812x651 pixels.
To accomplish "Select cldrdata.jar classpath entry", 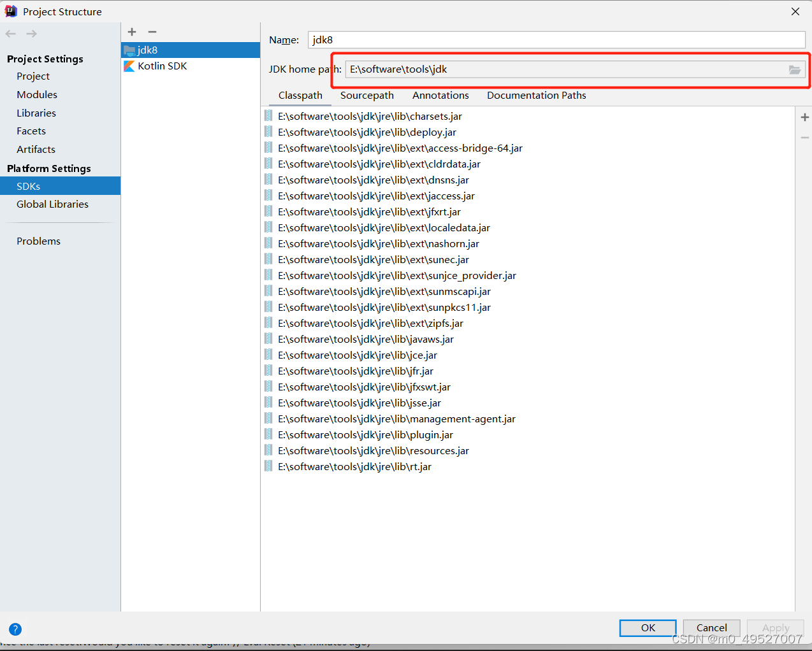I will coord(379,164).
